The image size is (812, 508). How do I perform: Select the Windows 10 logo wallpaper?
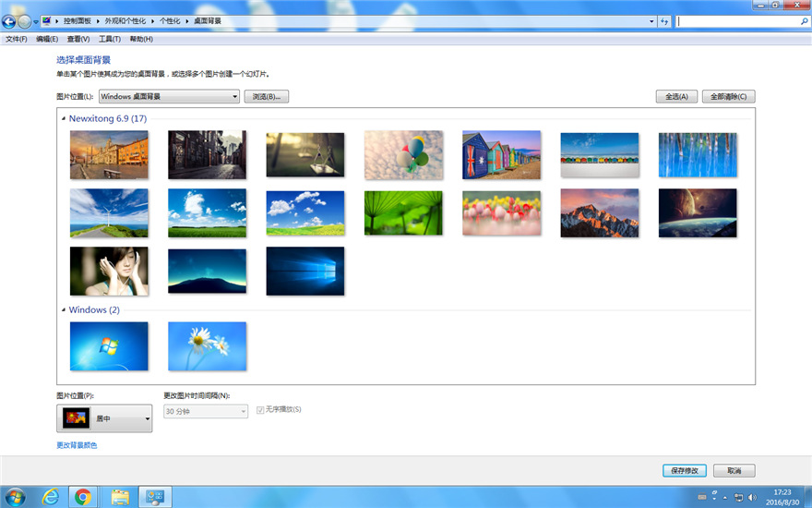[305, 272]
